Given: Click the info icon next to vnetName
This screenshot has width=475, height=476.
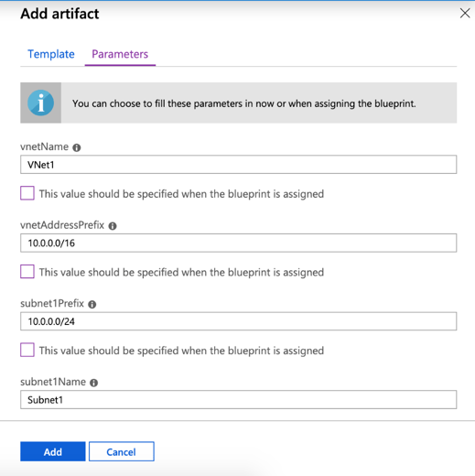Looking at the screenshot, I should 76,147.
